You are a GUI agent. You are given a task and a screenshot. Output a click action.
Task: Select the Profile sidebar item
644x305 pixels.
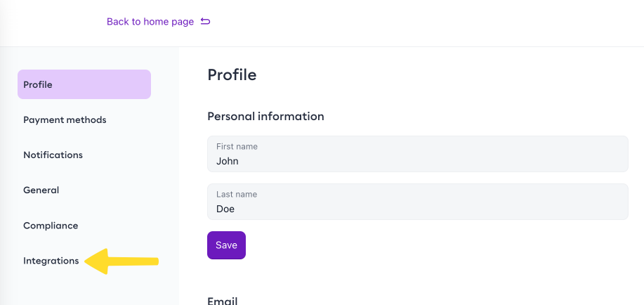tap(84, 84)
